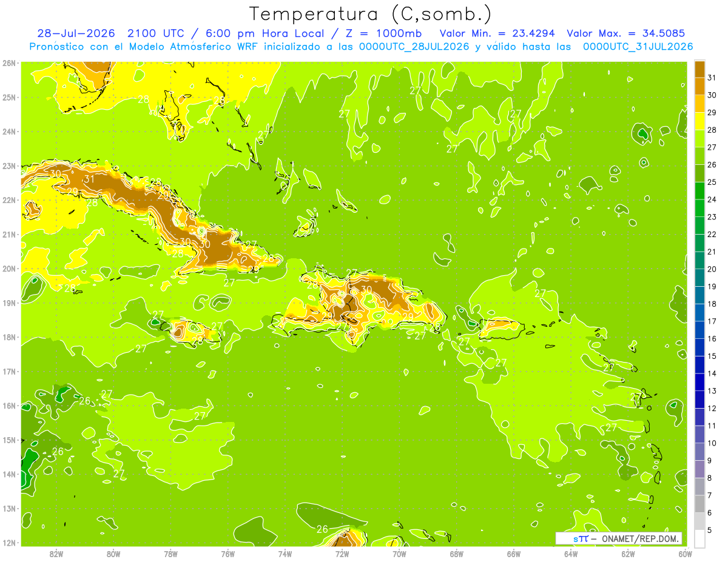Click the legend tick label 14
This screenshot has width=728, height=562.
(x=712, y=373)
